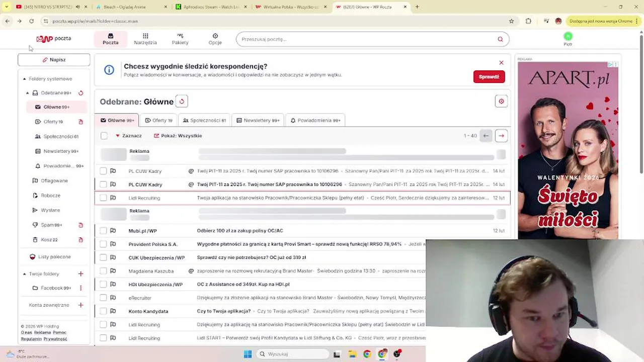644x362 pixels.
Task: Select the first PL CUW Kadry message checkbox
Action: pos(103,171)
